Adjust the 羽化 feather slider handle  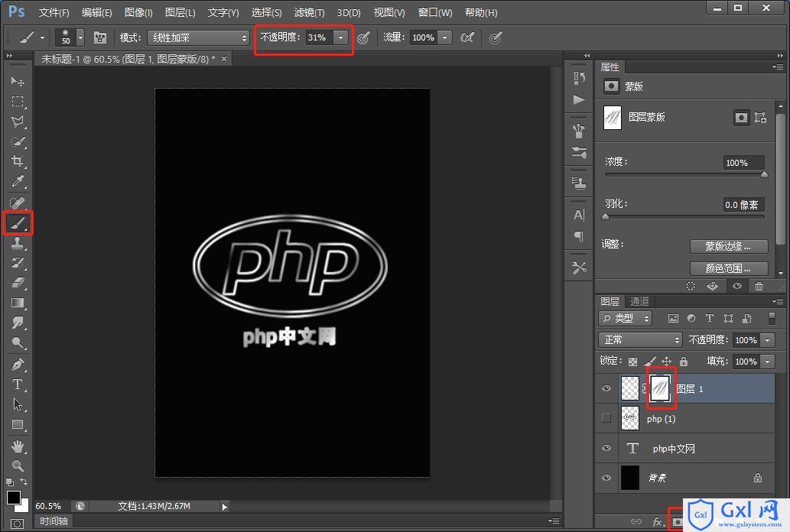coord(606,216)
